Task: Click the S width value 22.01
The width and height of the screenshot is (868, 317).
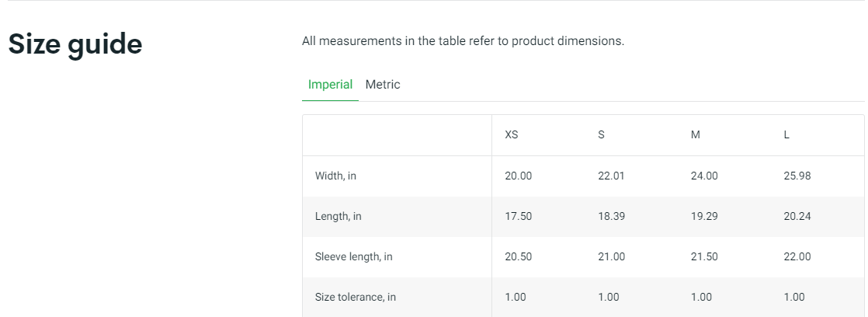Action: (611, 176)
